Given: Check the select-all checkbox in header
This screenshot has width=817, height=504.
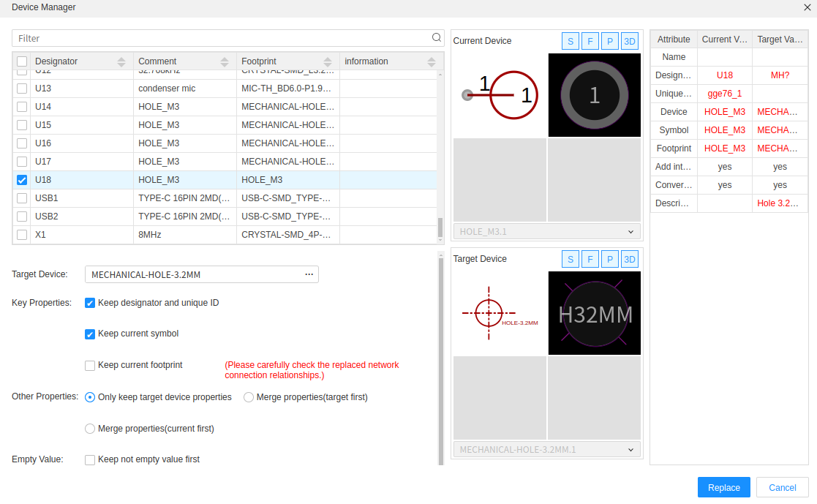Looking at the screenshot, I should click(x=22, y=61).
